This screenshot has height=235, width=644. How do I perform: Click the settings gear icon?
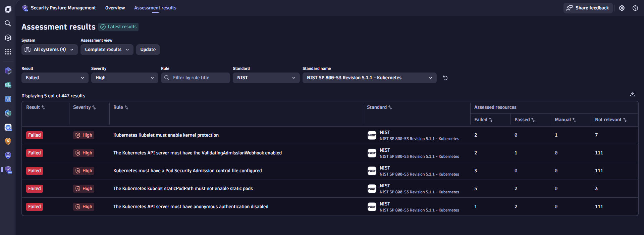pos(622,8)
